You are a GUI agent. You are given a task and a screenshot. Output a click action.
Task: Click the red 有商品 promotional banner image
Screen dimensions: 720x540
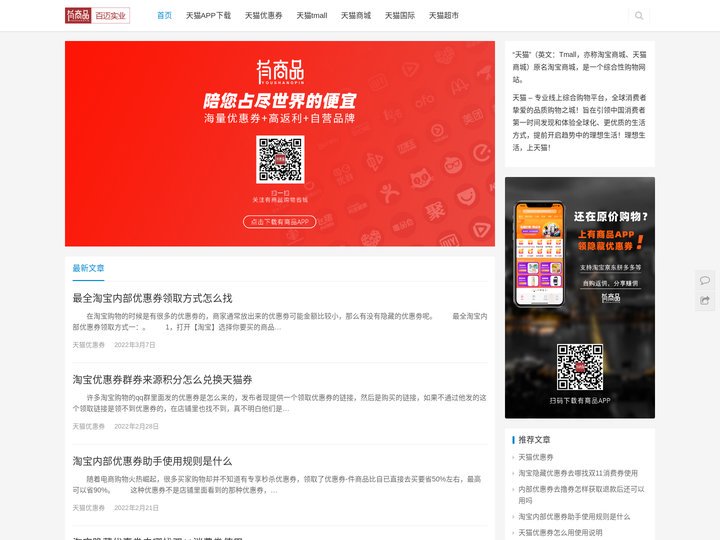[x=280, y=144]
